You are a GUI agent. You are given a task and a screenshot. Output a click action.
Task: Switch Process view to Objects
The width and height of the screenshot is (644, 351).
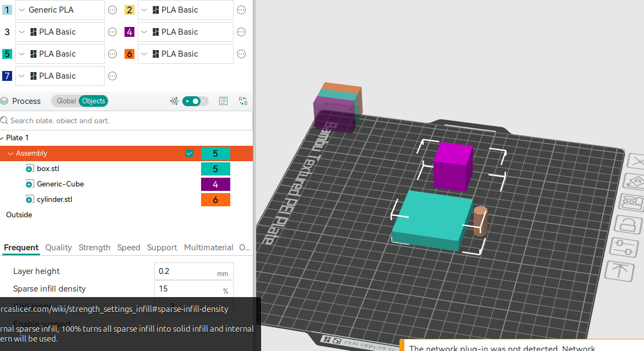point(93,101)
